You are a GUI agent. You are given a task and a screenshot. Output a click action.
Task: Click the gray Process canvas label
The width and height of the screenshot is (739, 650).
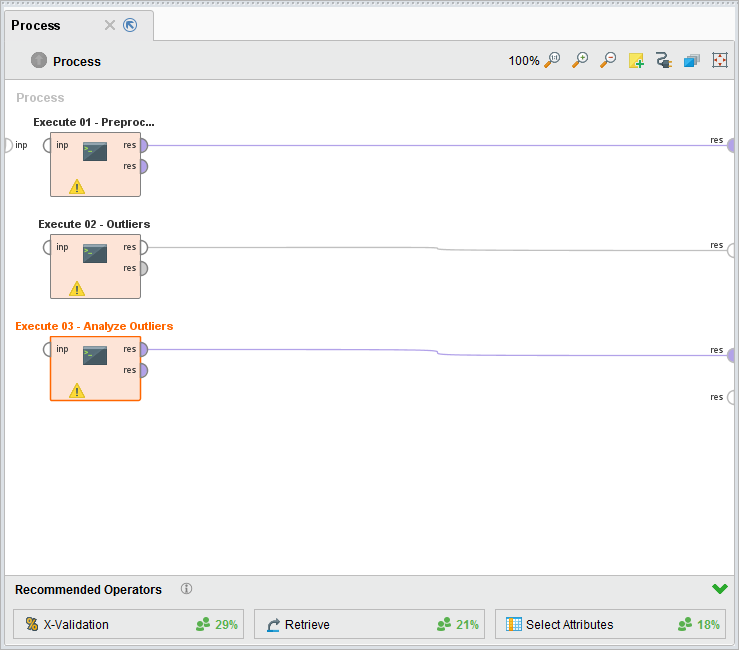tap(40, 98)
